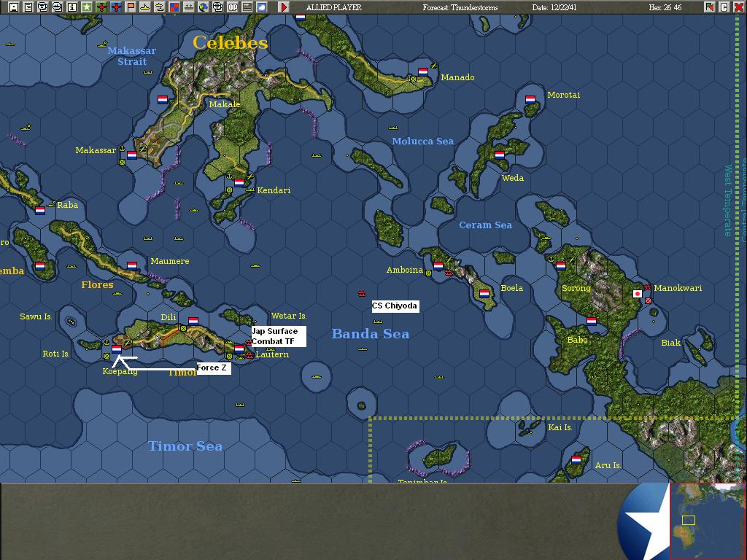Open the reports document icon on the toolbar
747x560 pixels.
point(29,6)
